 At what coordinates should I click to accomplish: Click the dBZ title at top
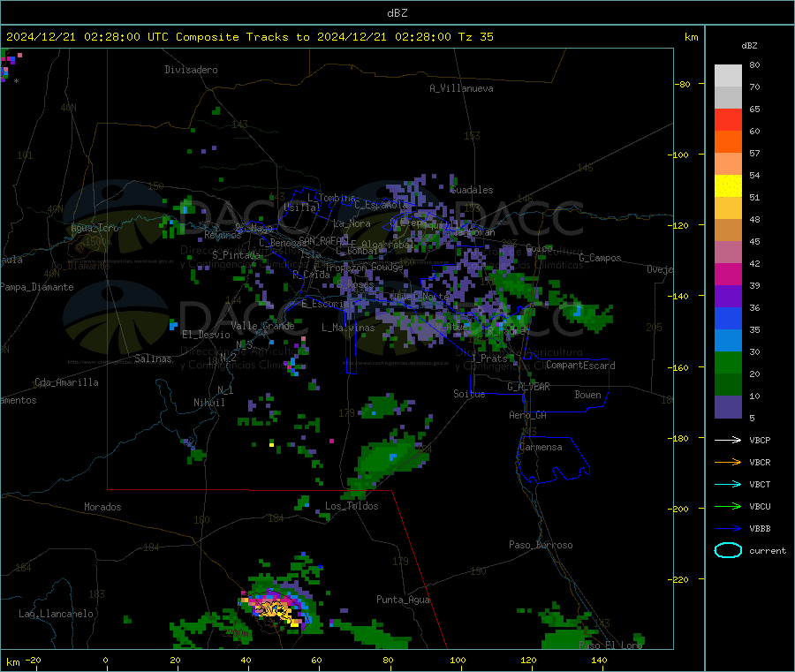pyautogui.click(x=397, y=13)
